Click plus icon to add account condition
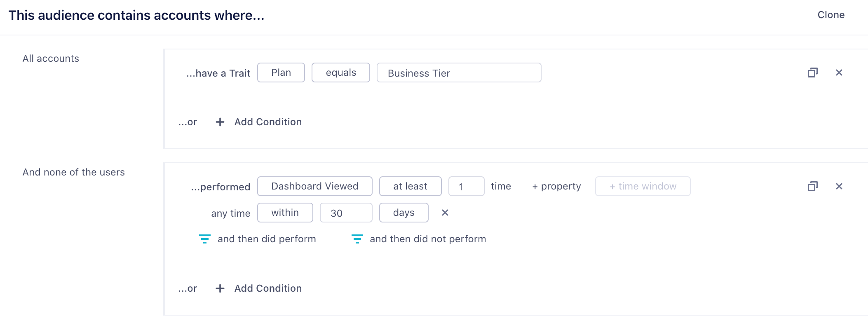 pyautogui.click(x=220, y=122)
